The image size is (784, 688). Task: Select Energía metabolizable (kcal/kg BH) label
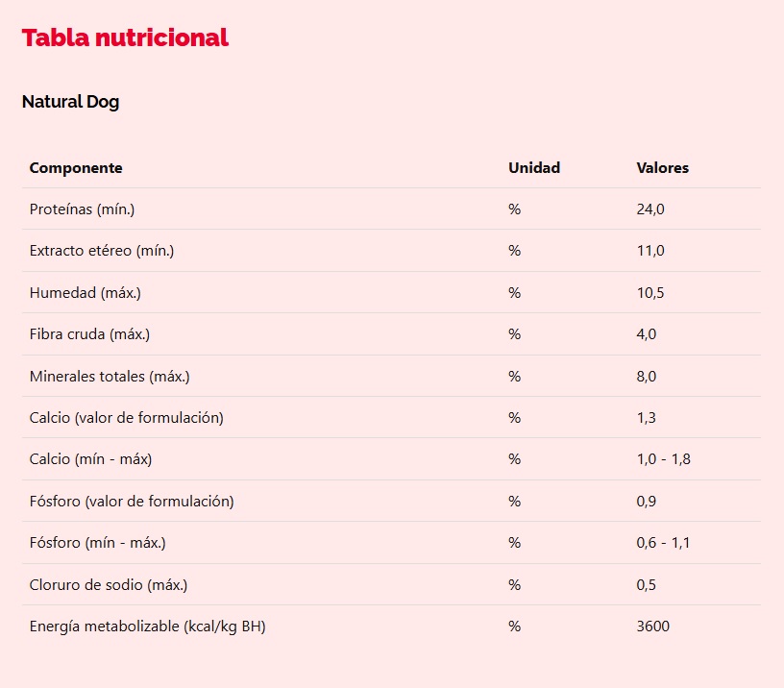[x=148, y=626]
